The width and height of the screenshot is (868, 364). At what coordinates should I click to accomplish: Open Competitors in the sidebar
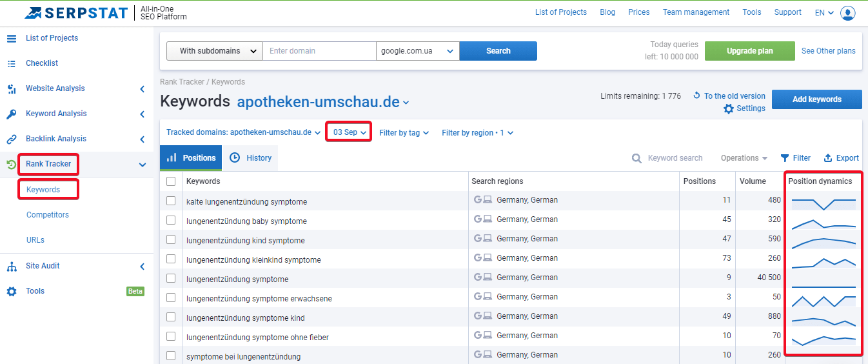tap(48, 215)
